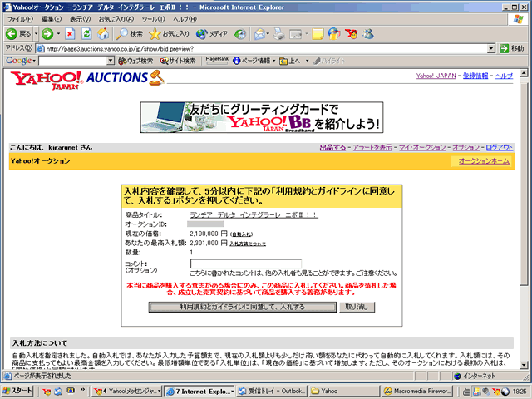
Task: Click Google toolbar Up (上へ) button
Action: [290, 61]
